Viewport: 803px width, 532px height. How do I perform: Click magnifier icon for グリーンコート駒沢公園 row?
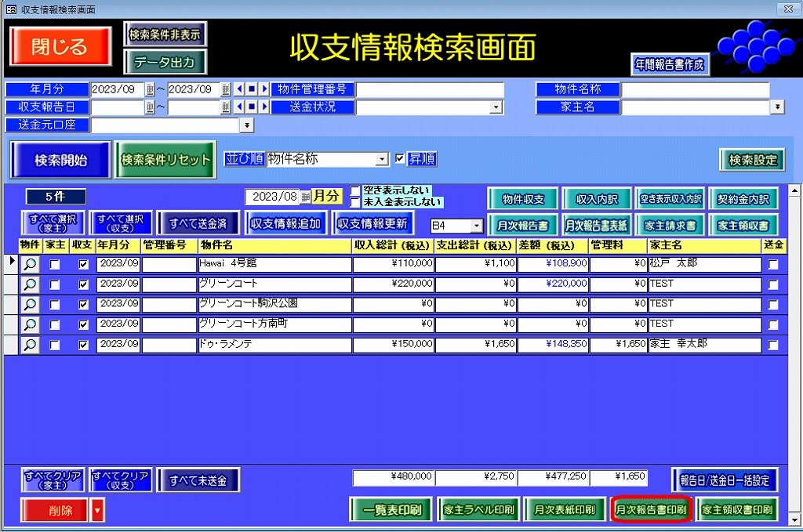[29, 304]
